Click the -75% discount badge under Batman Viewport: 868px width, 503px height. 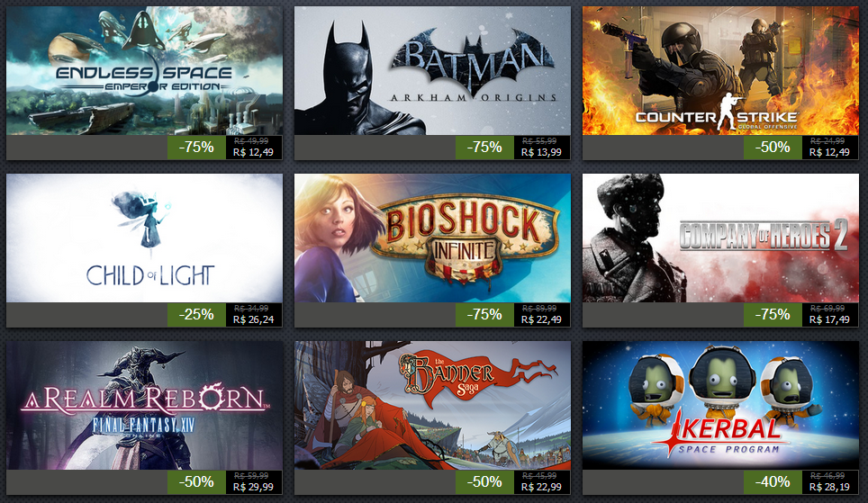click(484, 148)
